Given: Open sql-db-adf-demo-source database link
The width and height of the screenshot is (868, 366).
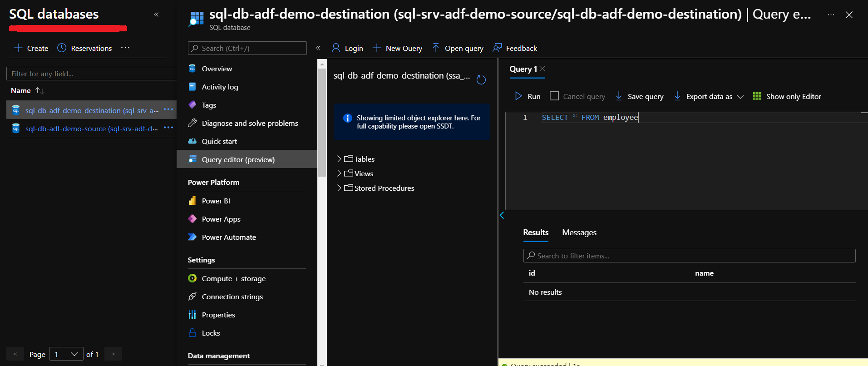Looking at the screenshot, I should (92, 129).
